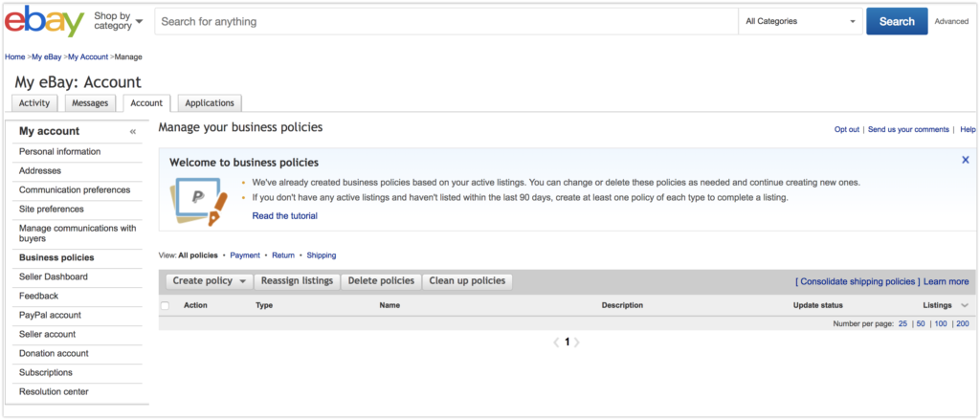
Task: Click the Action column header
Action: click(195, 305)
